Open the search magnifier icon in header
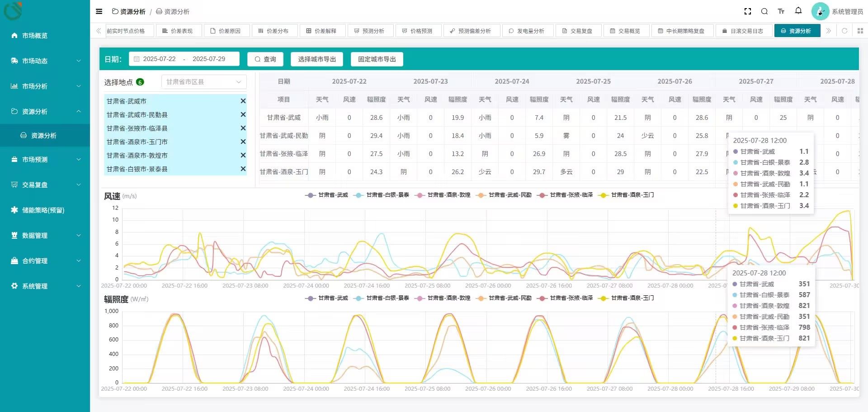Image resolution: width=868 pixels, height=412 pixels. click(x=764, y=11)
